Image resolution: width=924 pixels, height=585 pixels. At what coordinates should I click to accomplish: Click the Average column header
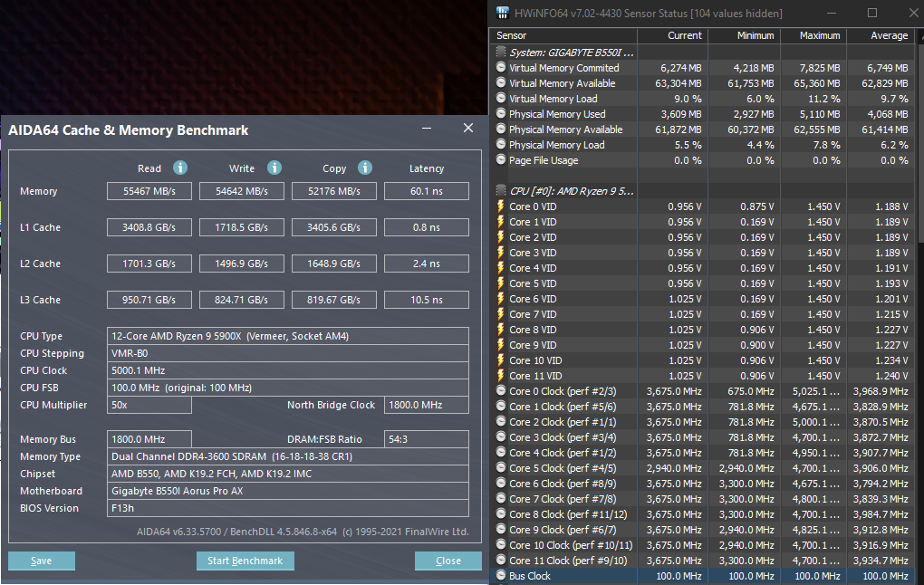[881, 35]
